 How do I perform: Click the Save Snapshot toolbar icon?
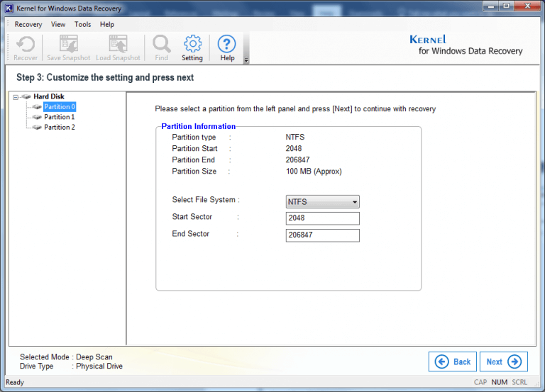pos(68,44)
